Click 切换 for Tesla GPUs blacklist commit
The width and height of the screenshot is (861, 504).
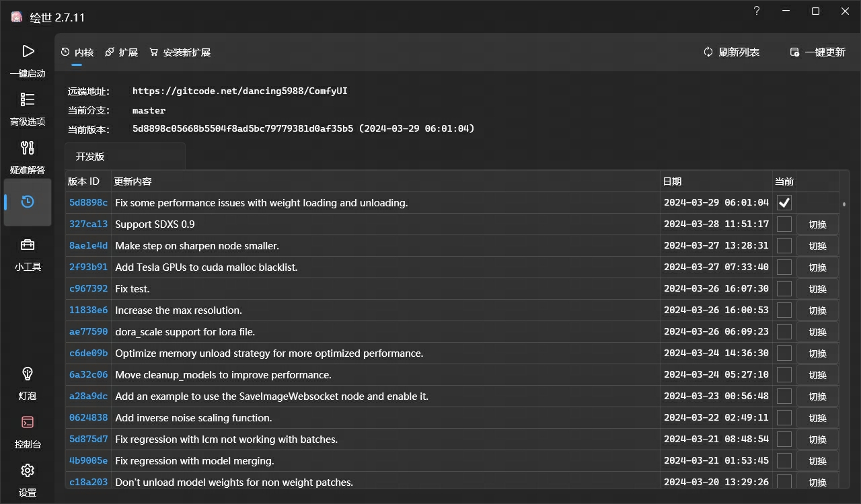point(817,267)
